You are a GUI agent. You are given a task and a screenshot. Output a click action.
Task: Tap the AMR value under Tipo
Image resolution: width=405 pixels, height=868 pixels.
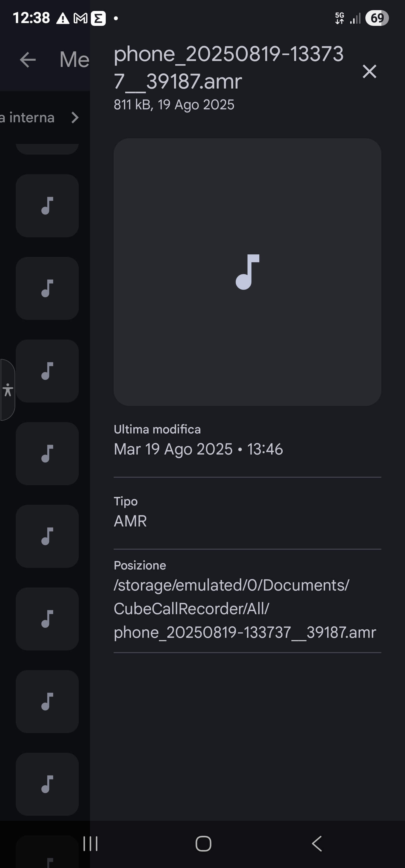(130, 521)
